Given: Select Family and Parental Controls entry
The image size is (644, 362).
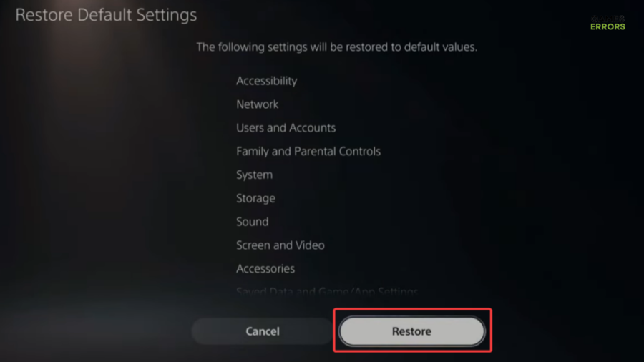Looking at the screenshot, I should coord(308,151).
